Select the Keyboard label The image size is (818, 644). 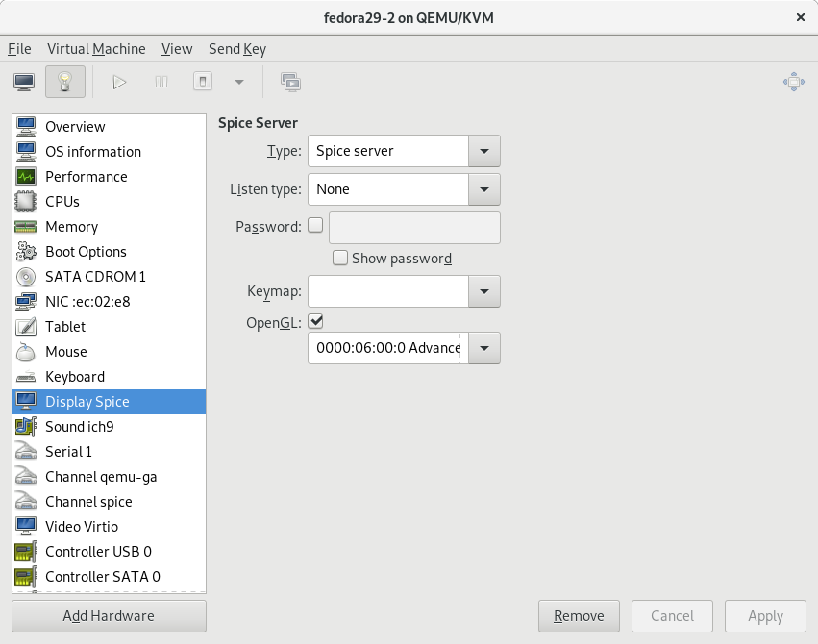[75, 377]
